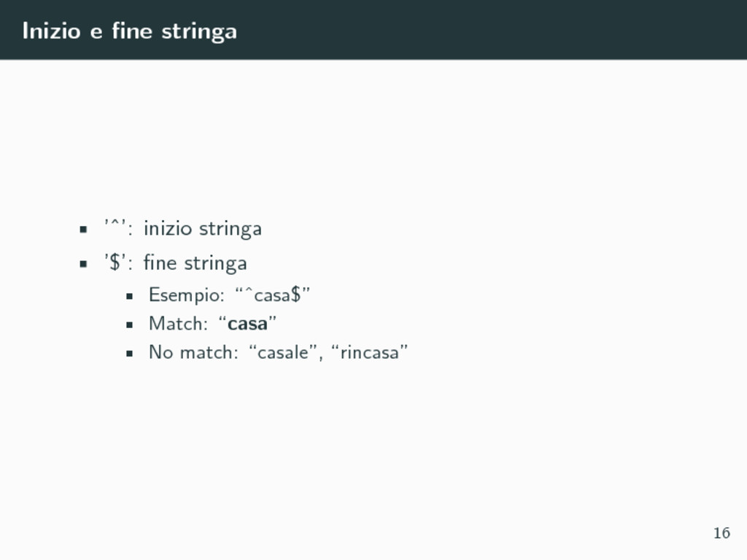Click the word 'rincasa'
Viewport: 747px width, 560px height.
click(x=369, y=352)
